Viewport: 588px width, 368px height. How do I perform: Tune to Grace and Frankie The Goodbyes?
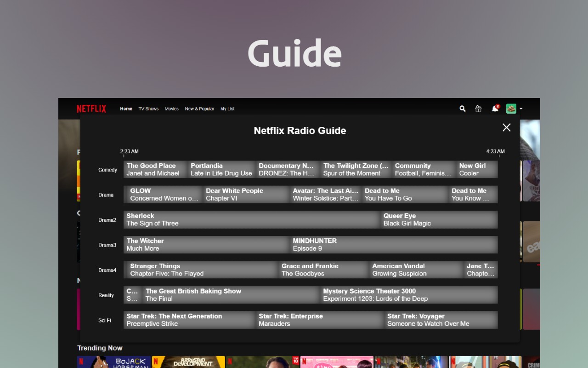[324, 270]
